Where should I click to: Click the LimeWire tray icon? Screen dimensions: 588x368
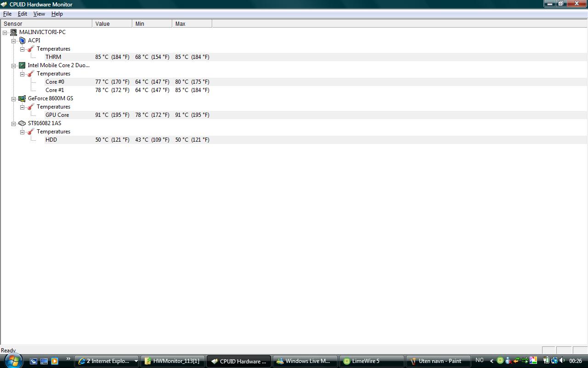point(500,361)
